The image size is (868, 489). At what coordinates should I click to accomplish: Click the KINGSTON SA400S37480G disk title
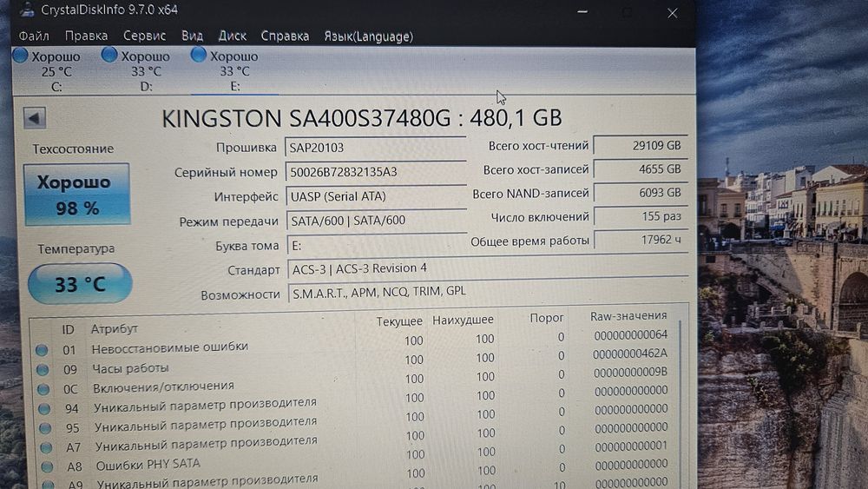pyautogui.click(x=361, y=118)
